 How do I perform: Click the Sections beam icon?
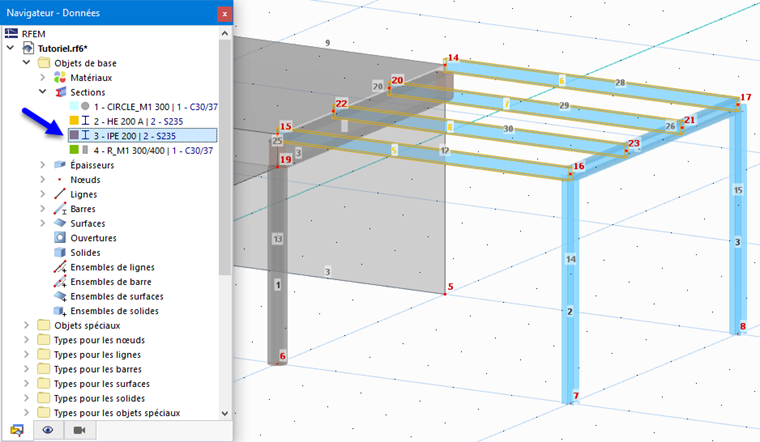[x=60, y=92]
